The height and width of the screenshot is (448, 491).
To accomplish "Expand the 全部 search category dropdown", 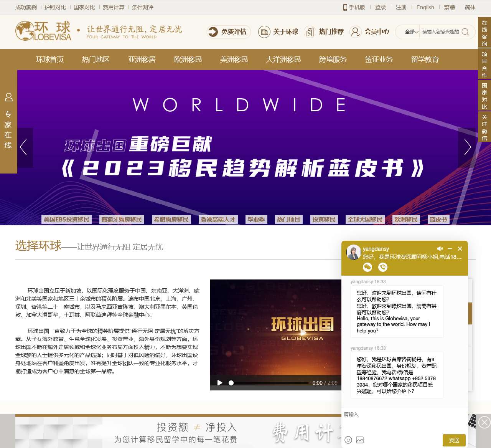I will coord(411,32).
